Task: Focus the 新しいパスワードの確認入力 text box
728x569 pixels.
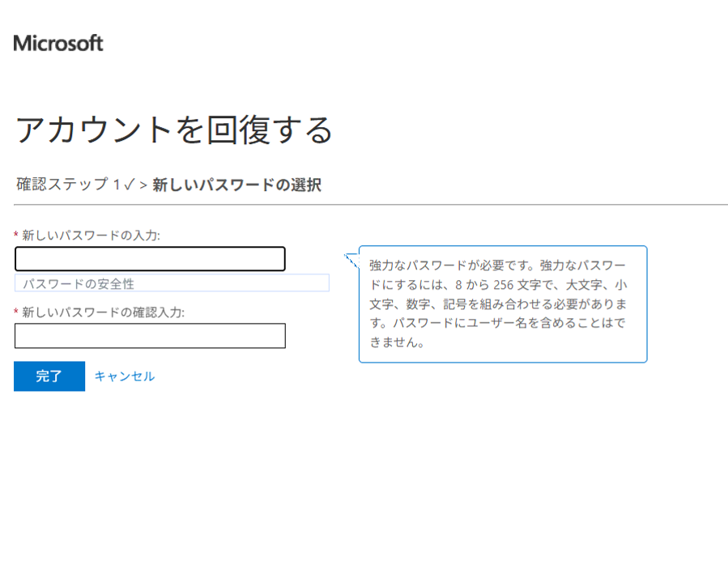Action: [x=150, y=336]
